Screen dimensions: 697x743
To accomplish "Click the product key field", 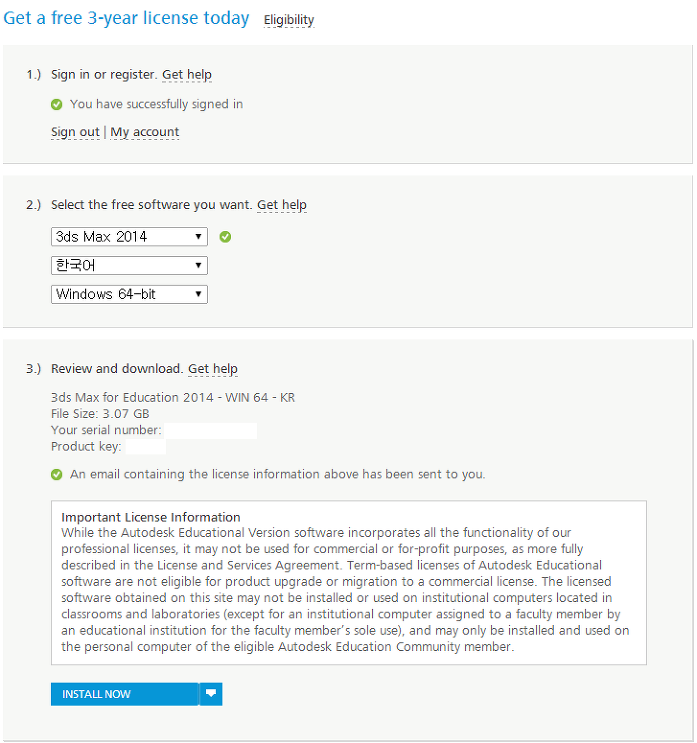I will [x=146, y=447].
